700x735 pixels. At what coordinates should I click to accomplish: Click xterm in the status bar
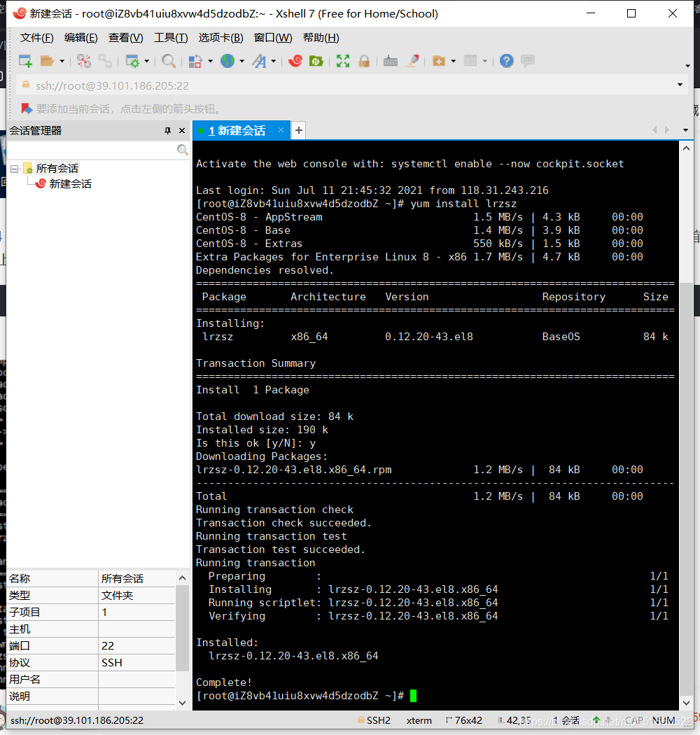(x=419, y=720)
